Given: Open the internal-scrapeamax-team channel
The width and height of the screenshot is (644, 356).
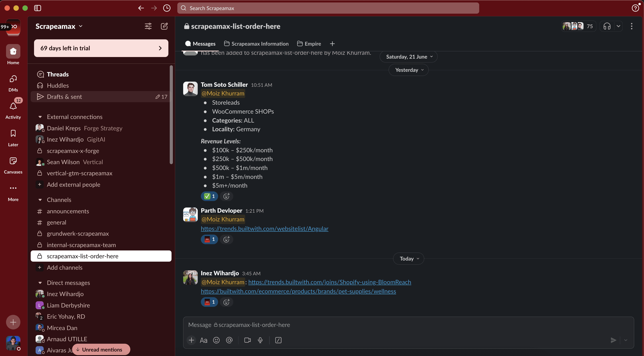Looking at the screenshot, I should pyautogui.click(x=101, y=245).
